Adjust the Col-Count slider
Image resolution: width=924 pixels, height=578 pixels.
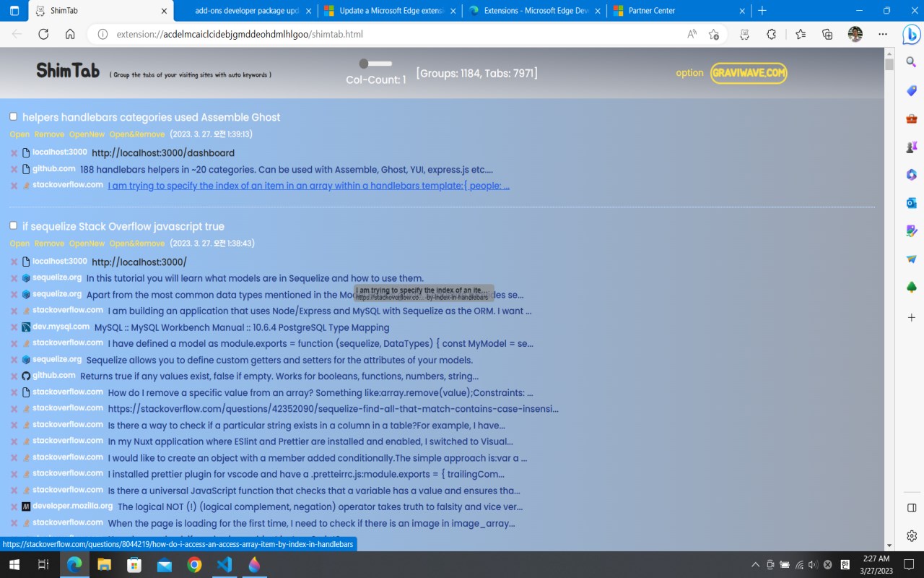375,64
